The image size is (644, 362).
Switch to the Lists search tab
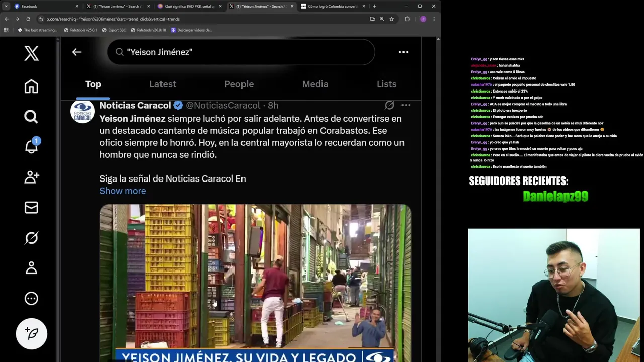386,84
